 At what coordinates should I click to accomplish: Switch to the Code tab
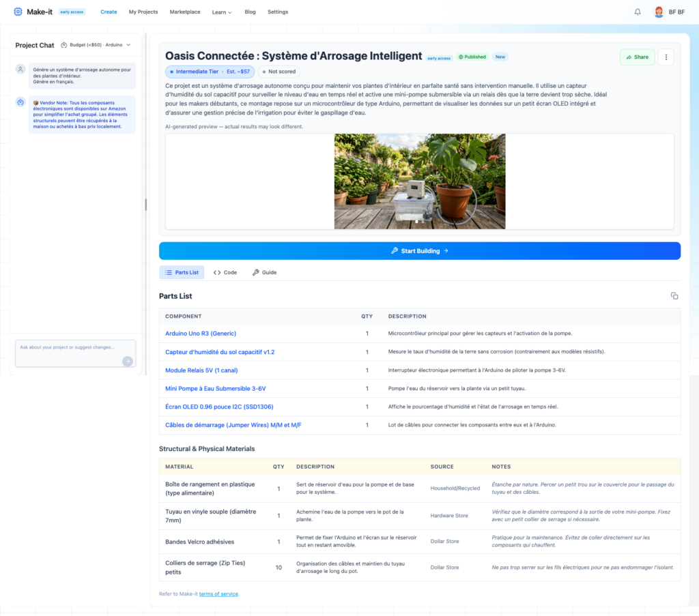pyautogui.click(x=225, y=272)
